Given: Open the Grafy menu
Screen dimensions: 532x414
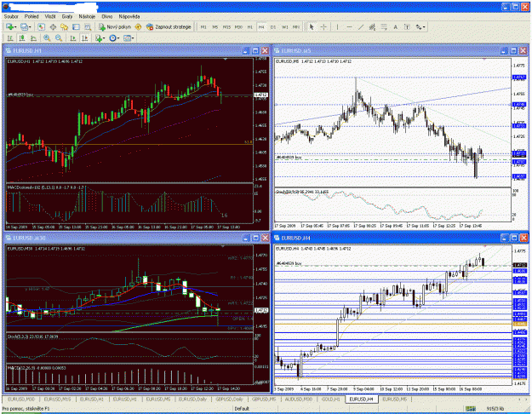Looking at the screenshot, I should (67, 16).
